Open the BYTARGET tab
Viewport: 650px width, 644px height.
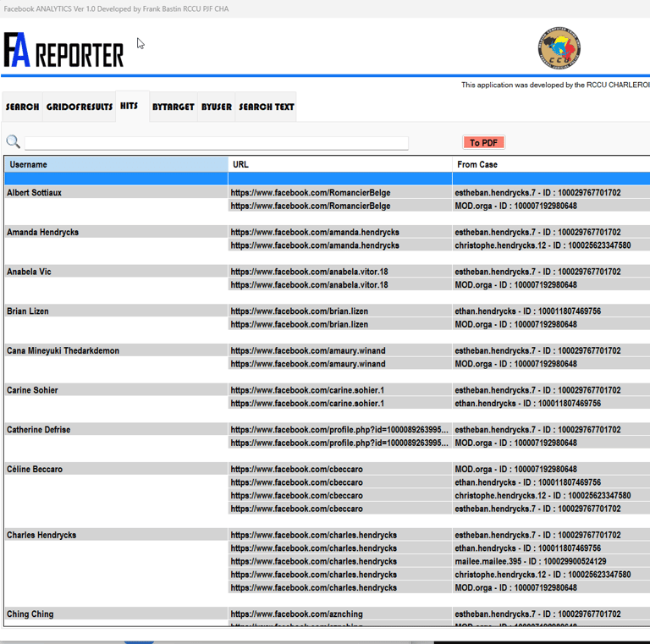[x=174, y=107]
